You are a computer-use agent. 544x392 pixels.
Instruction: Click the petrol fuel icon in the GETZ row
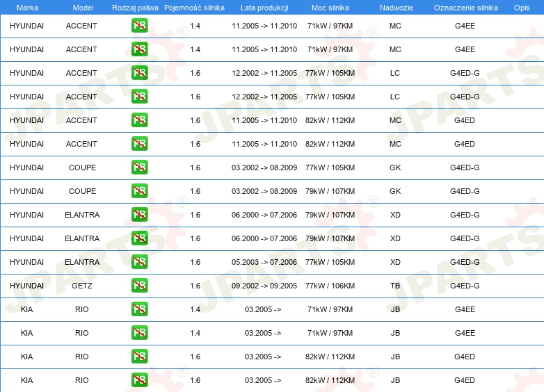pyautogui.click(x=139, y=285)
